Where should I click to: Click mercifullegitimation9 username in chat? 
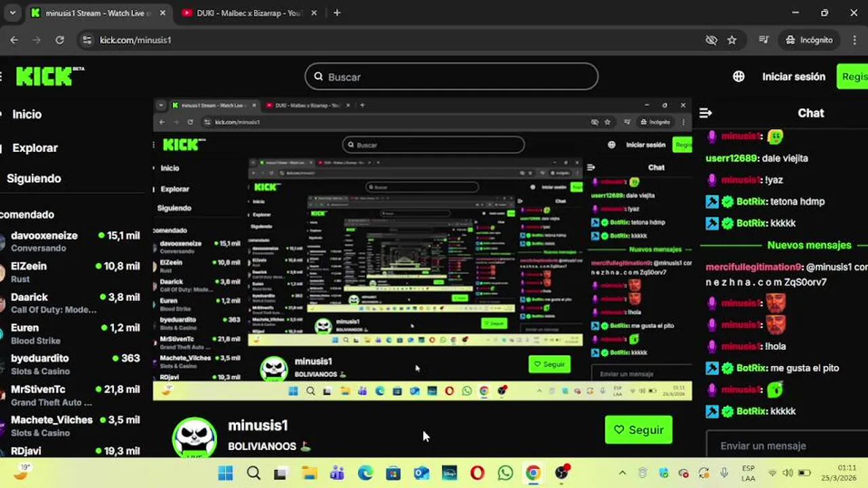tap(754, 266)
